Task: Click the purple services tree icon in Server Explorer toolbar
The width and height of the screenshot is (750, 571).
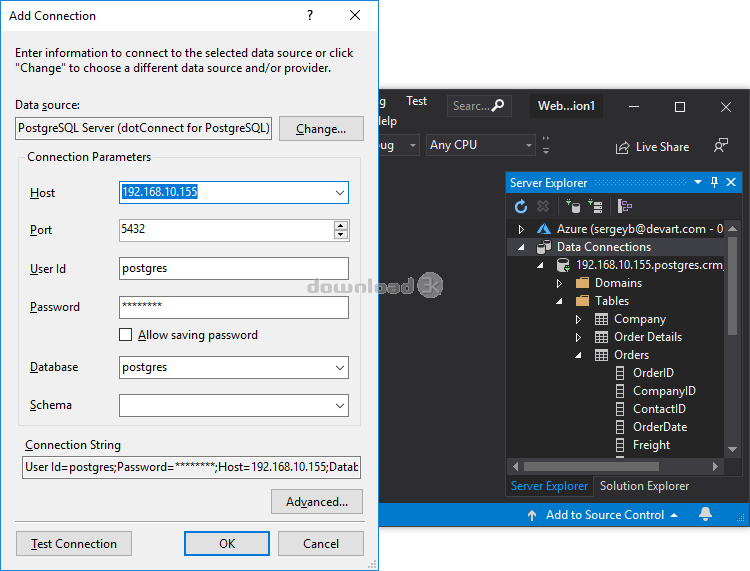Action: (625, 206)
